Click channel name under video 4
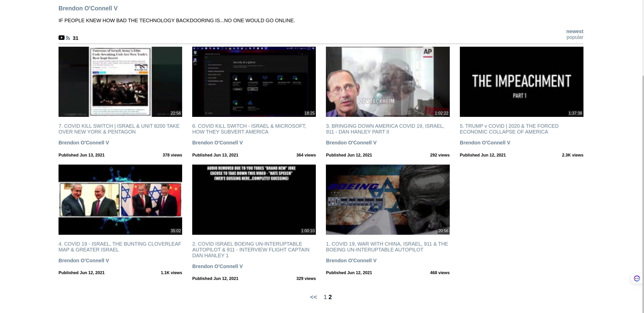The image size is (644, 313). click(x=84, y=260)
